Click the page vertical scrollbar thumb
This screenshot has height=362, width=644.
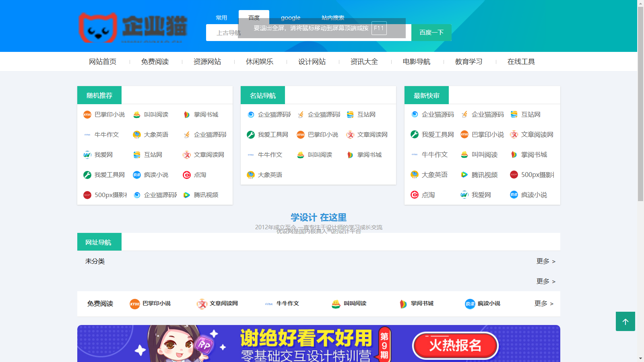coord(640,101)
